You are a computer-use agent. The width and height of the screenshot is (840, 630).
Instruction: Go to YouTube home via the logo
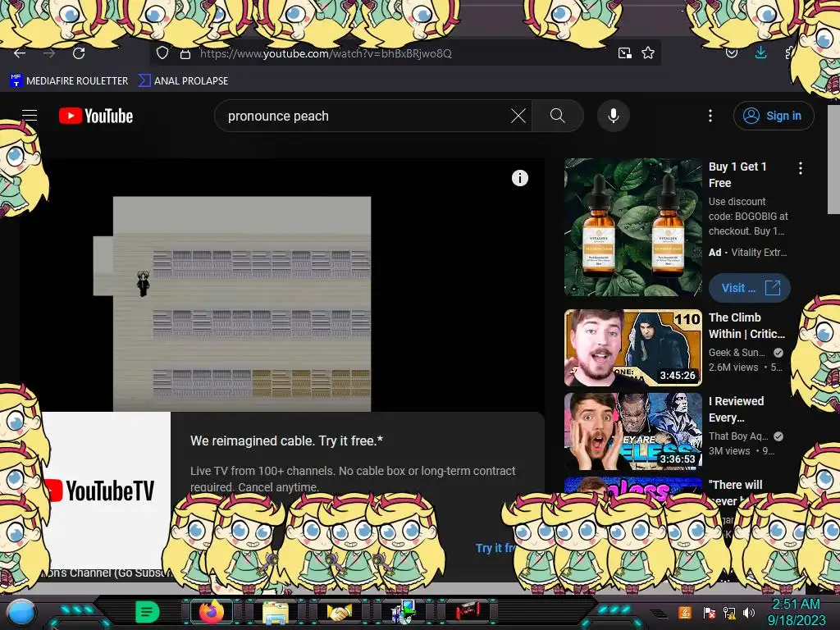pos(96,116)
